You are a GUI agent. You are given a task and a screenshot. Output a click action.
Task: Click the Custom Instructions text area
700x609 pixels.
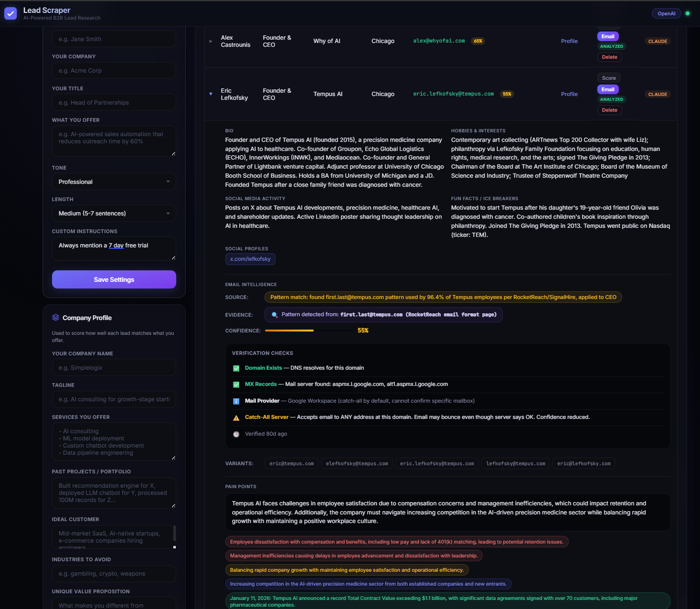click(114, 248)
